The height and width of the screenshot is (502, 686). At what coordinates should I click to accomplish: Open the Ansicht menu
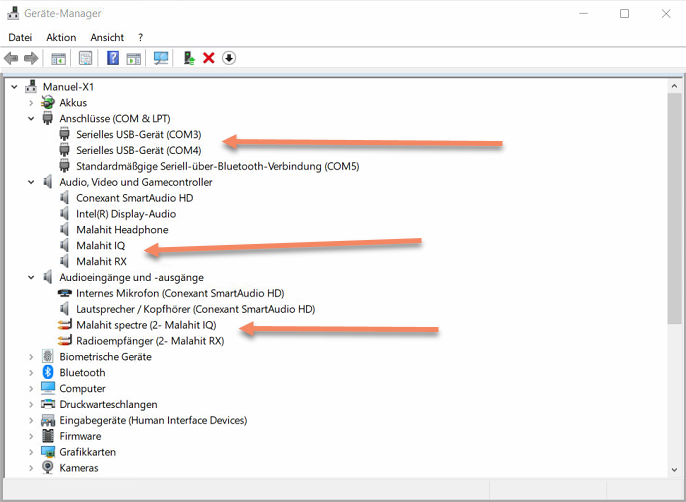coord(107,38)
